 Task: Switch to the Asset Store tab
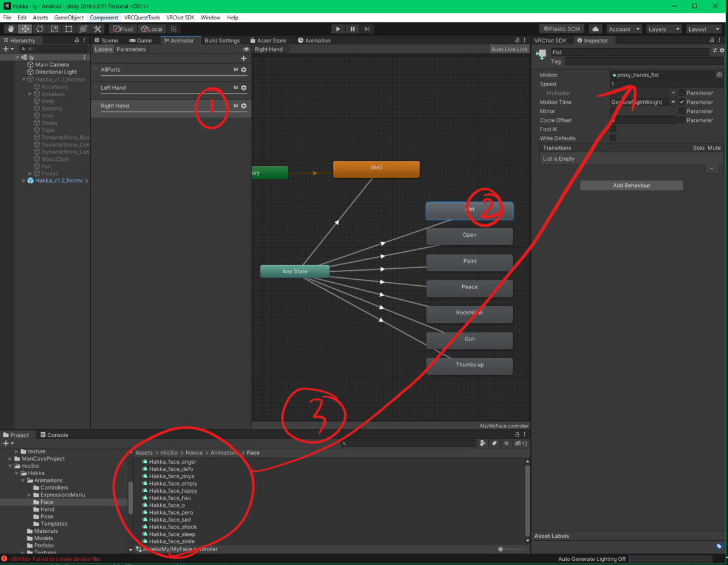267,41
